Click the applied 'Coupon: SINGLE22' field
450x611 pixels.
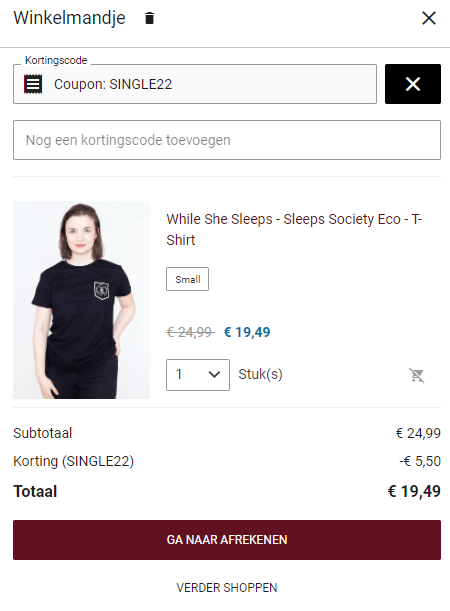pos(195,84)
